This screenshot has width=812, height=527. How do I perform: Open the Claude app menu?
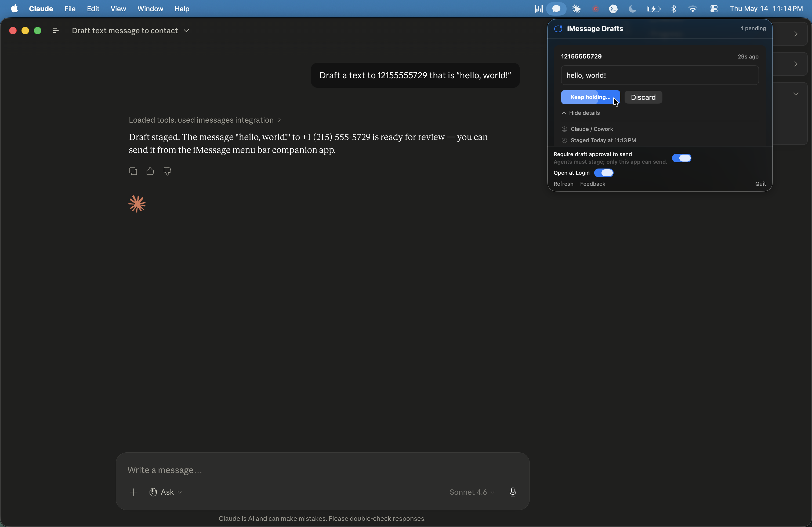click(41, 9)
